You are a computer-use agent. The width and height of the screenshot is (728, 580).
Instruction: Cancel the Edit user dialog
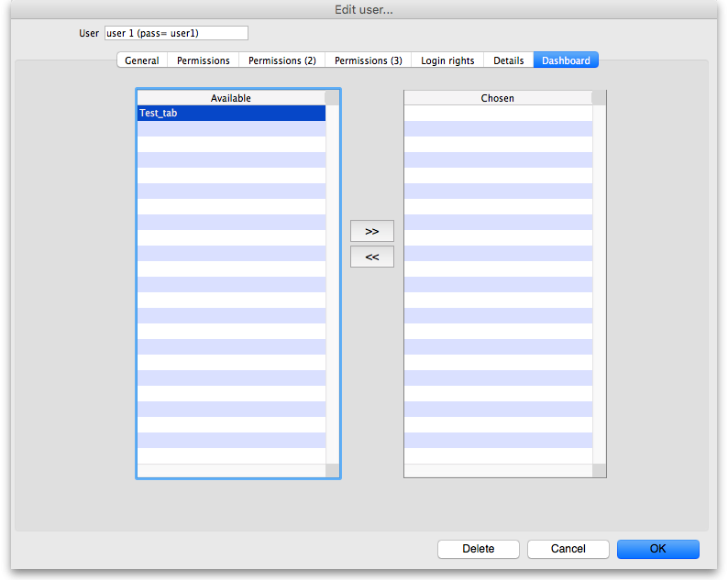point(568,549)
